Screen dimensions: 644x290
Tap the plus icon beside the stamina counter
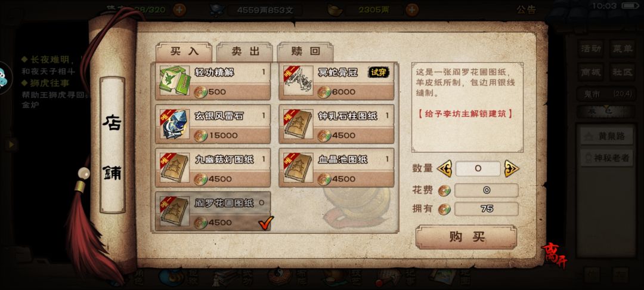point(179,10)
